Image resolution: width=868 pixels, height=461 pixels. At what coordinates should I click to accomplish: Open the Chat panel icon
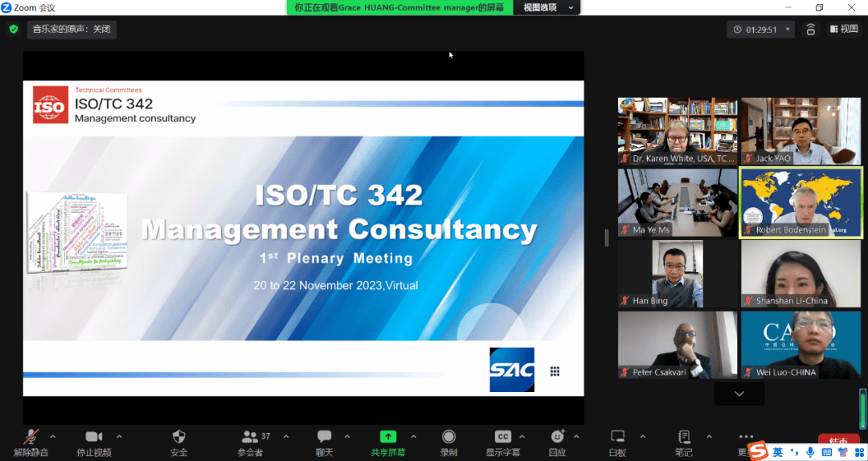325,437
